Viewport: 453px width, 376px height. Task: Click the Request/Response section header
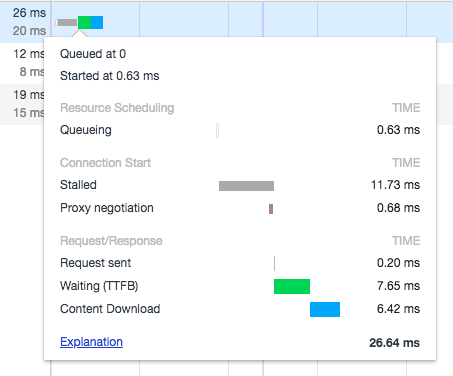111,241
